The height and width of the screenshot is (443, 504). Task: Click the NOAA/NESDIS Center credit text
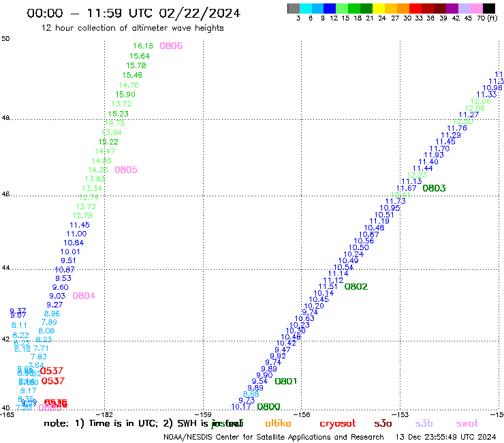click(x=274, y=438)
